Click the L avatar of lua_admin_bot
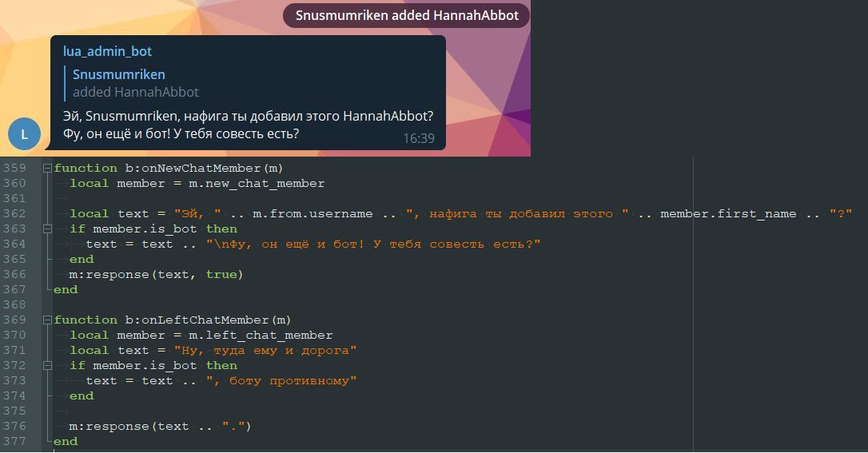 click(24, 134)
